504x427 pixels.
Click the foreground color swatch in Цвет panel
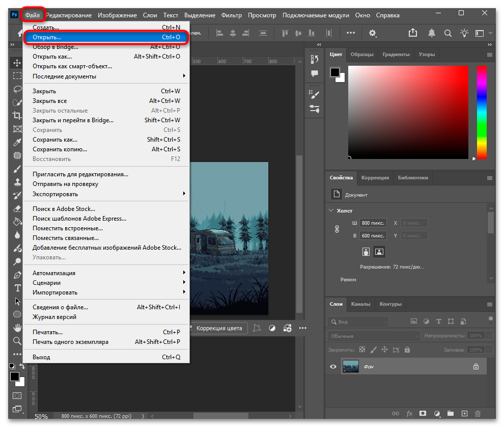334,72
